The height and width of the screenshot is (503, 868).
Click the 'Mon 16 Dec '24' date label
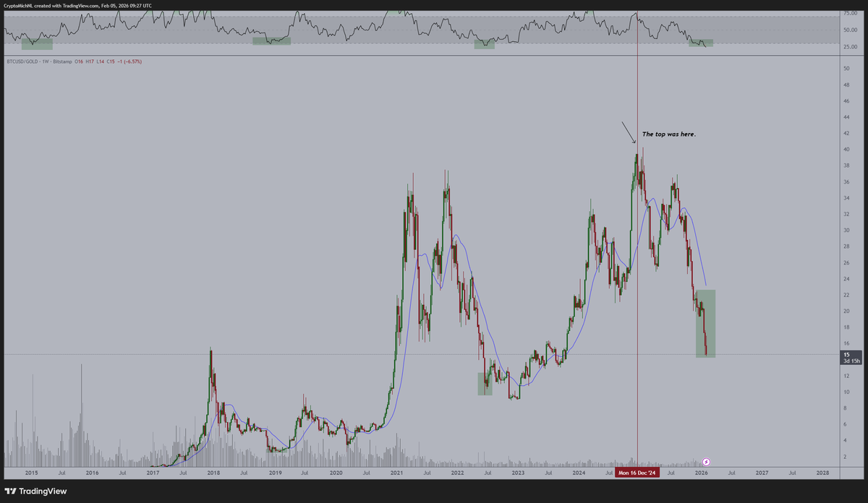coord(637,473)
